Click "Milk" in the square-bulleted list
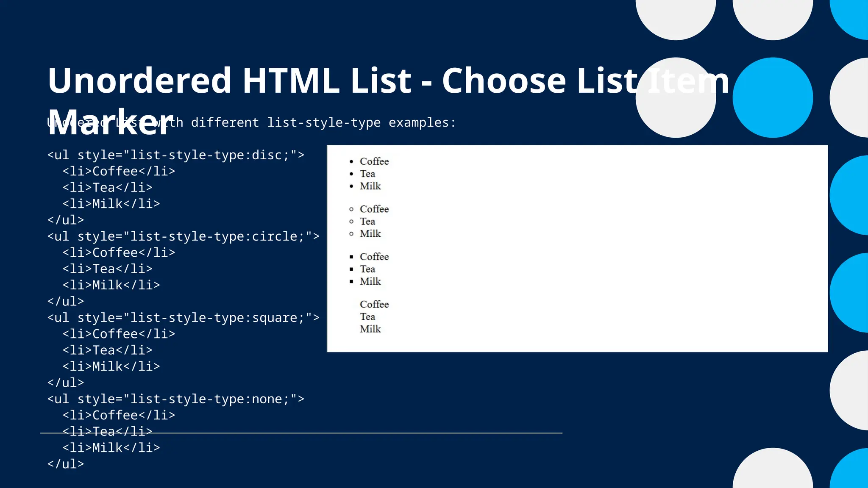 [370, 281]
